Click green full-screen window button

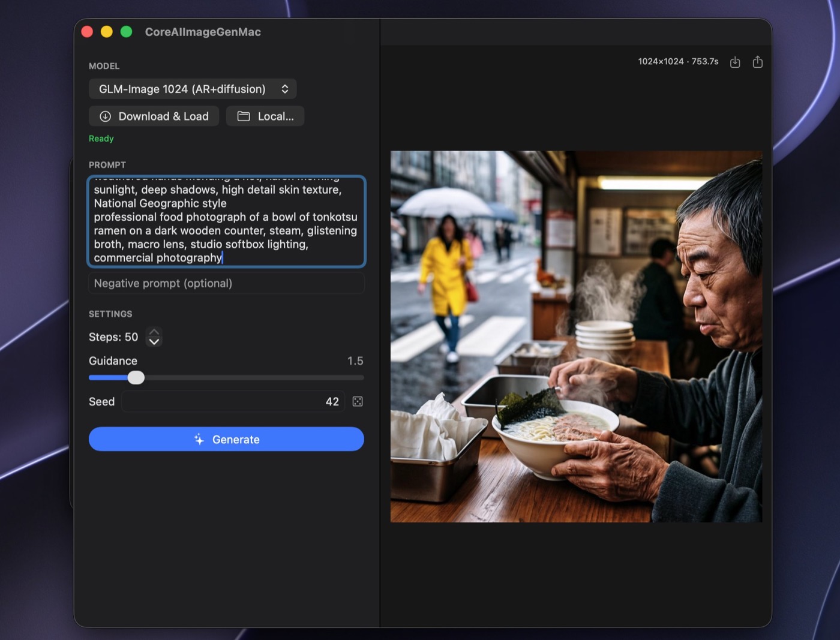[126, 32]
